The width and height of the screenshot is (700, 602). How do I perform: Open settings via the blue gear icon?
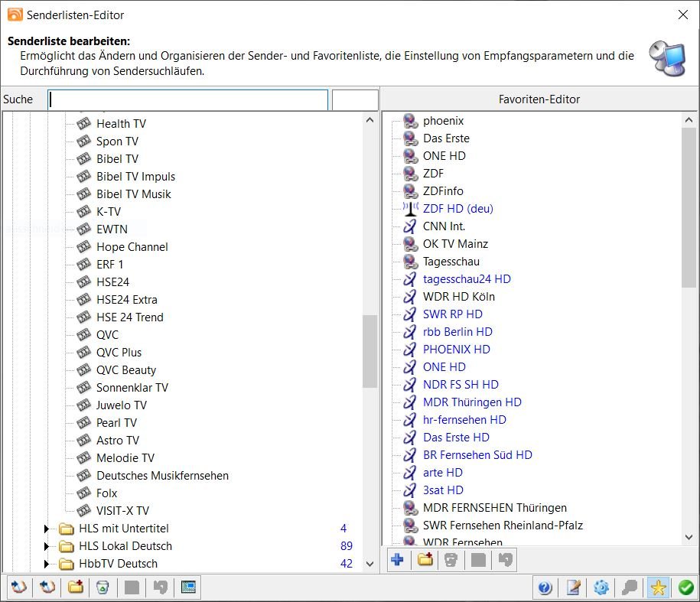601,587
